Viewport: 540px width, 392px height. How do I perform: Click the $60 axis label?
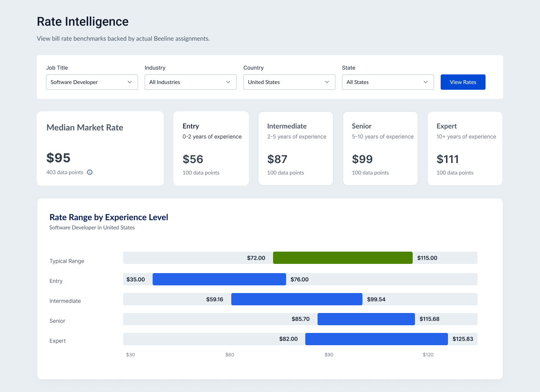coord(230,355)
